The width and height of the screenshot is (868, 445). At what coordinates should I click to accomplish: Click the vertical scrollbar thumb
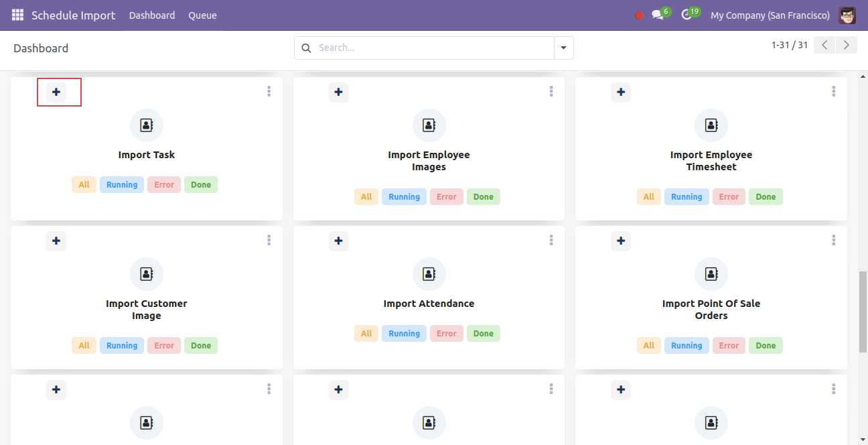[x=863, y=312]
